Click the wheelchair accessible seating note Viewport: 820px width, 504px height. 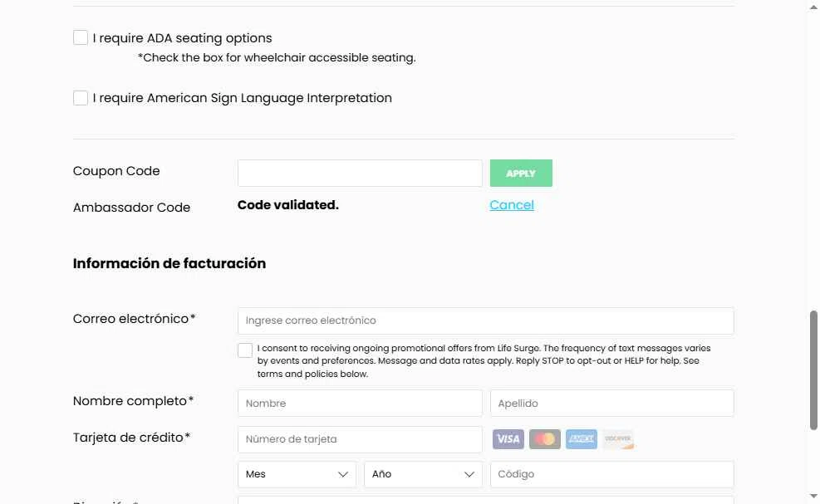point(277,57)
